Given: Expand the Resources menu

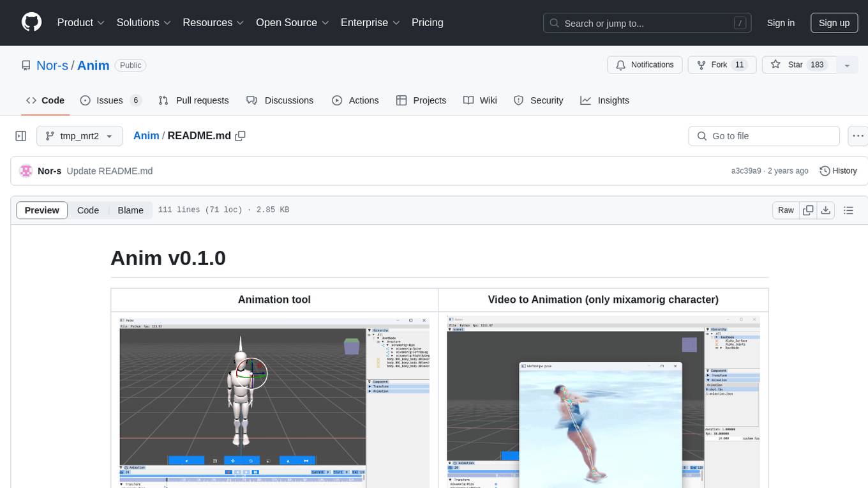Looking at the screenshot, I should point(213,22).
